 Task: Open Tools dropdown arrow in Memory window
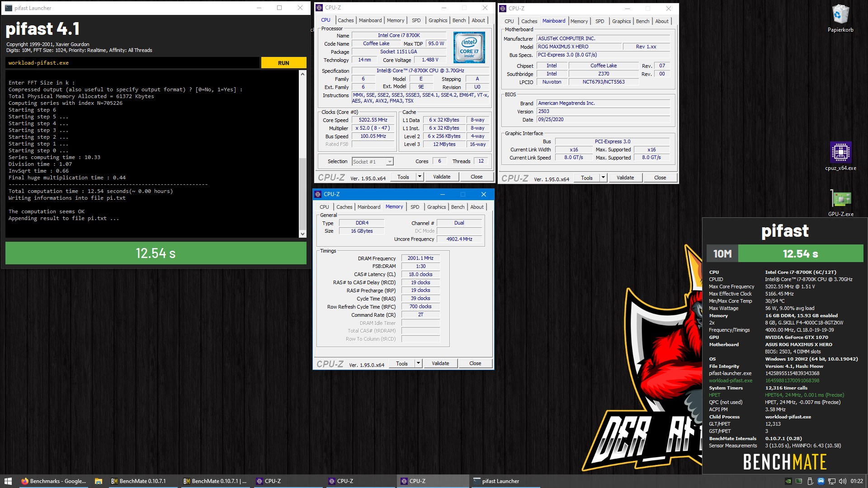click(418, 363)
